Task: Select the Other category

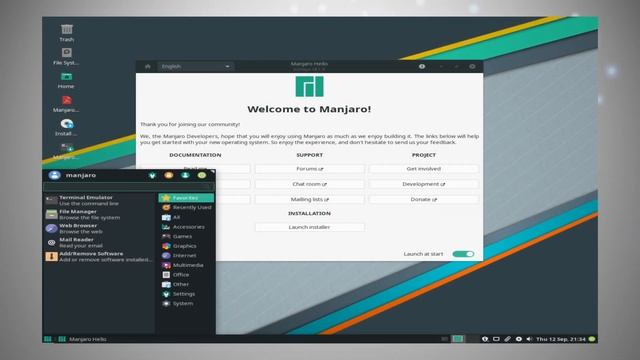Action: (186, 284)
